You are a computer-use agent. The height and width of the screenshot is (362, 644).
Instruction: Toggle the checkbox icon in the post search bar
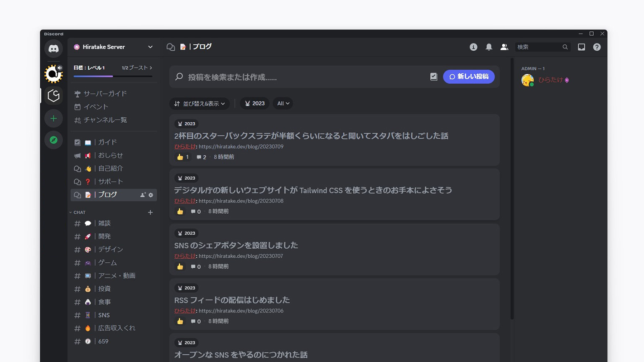434,77
